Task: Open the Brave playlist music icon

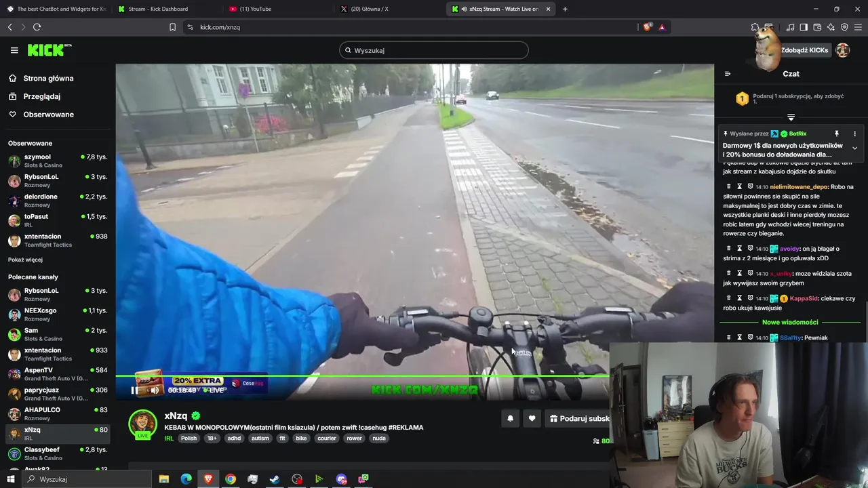Action: pyautogui.click(x=790, y=27)
